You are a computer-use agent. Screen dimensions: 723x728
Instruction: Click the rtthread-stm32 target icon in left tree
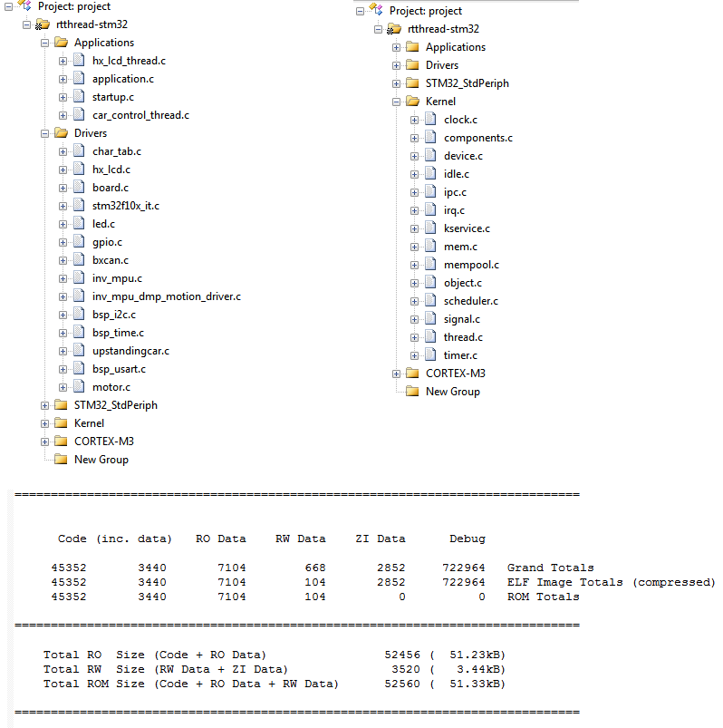[43, 24]
